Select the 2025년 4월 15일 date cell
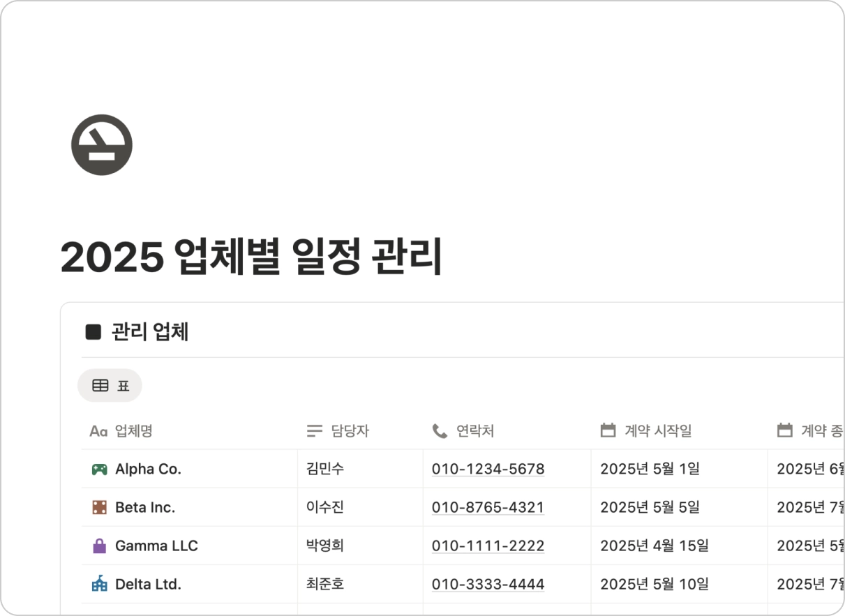 pyautogui.click(x=654, y=546)
